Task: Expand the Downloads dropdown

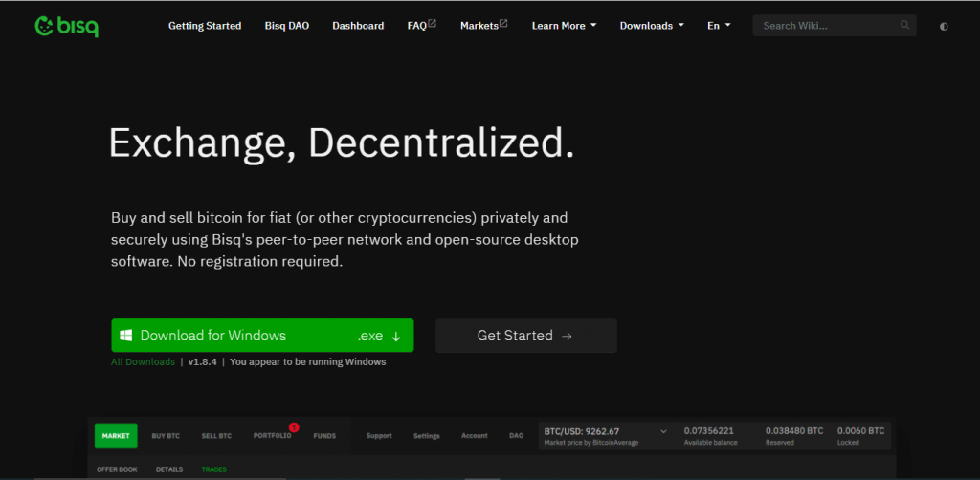Action: (652, 26)
